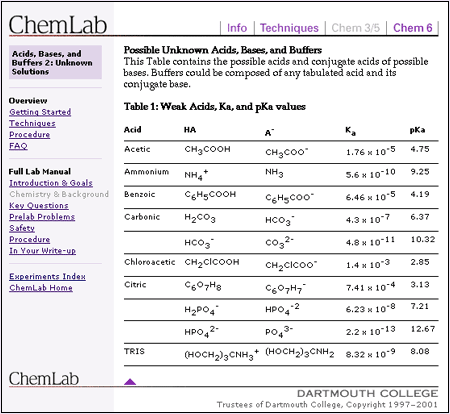Go to the Experiments Index
The width and height of the screenshot is (450, 414).
pyautogui.click(x=47, y=276)
